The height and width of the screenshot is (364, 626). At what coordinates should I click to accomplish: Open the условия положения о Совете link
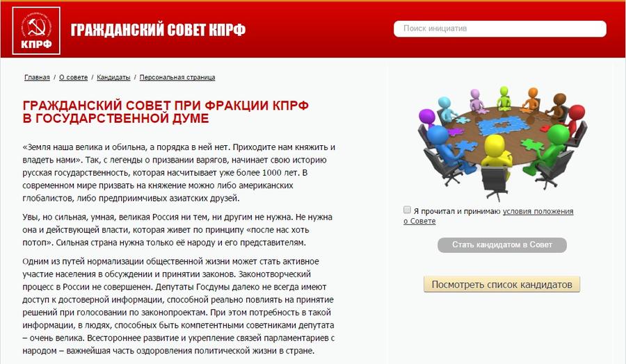point(537,211)
